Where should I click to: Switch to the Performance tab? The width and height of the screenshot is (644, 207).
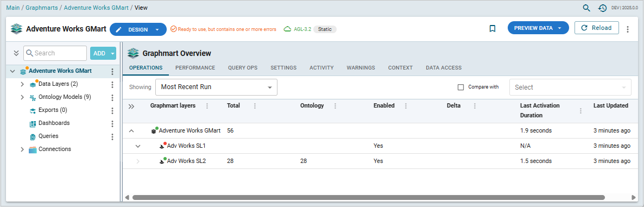[x=195, y=68]
